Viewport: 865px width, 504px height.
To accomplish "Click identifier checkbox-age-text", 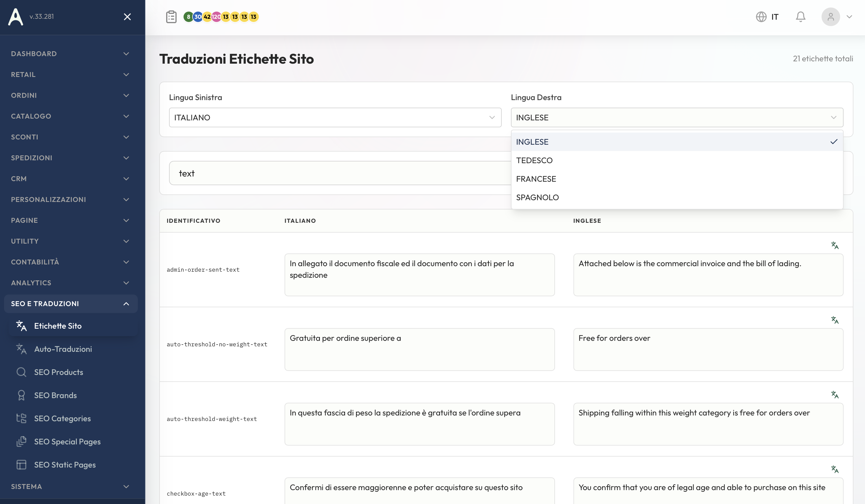I will 196,494.
